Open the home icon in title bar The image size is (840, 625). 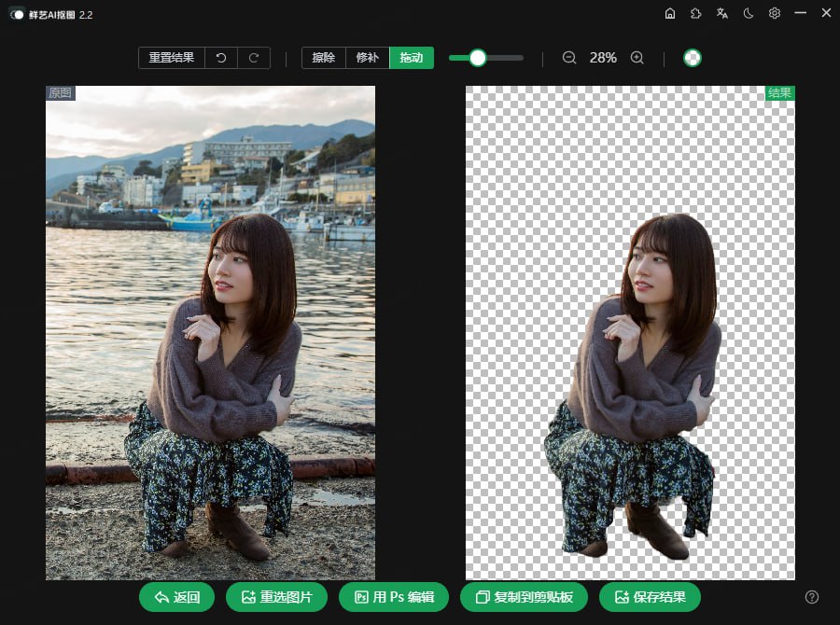click(669, 14)
